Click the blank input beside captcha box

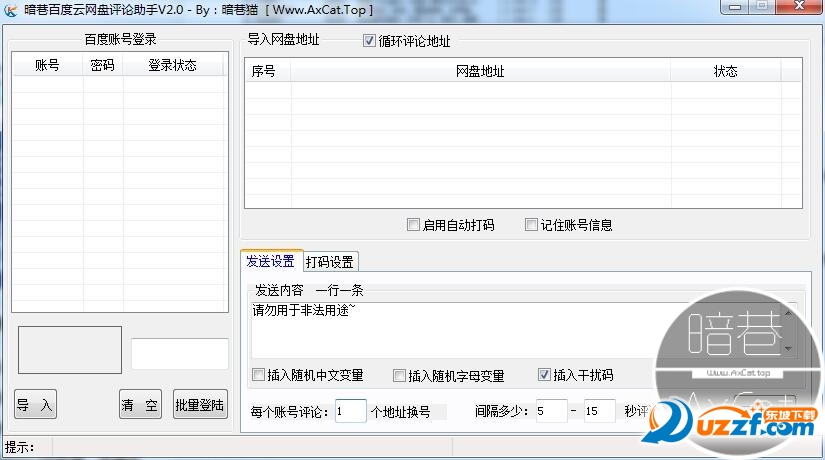click(x=179, y=354)
